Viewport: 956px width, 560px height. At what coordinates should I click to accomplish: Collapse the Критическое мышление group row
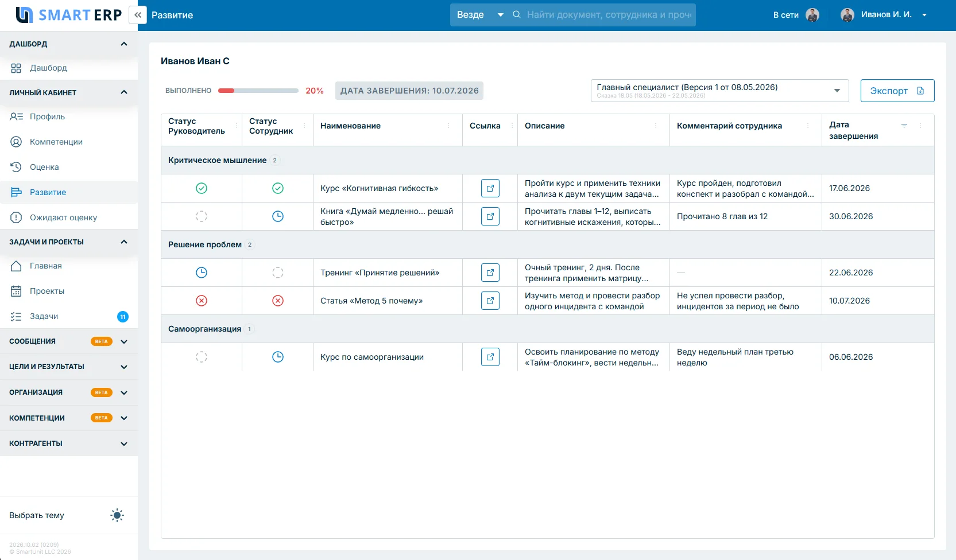coord(548,160)
